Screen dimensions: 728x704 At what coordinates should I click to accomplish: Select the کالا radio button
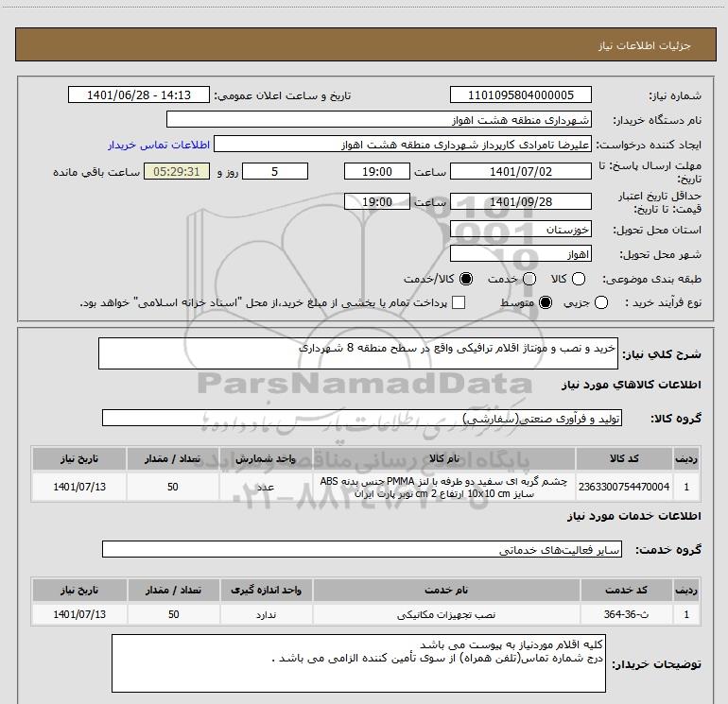579,279
